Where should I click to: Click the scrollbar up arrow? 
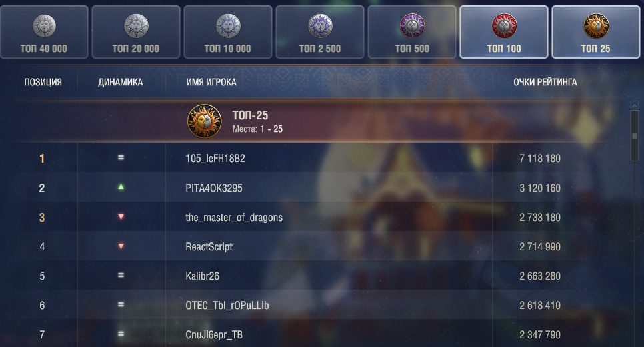(635, 105)
